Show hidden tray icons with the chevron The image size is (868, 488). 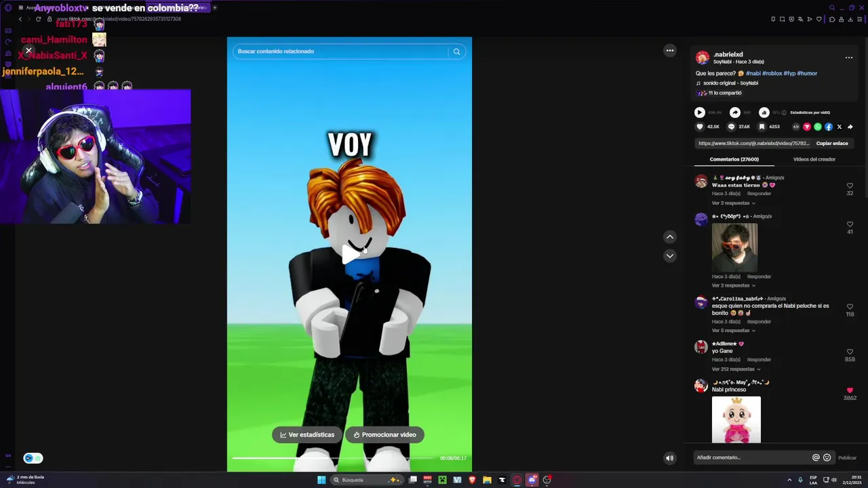coord(789,480)
